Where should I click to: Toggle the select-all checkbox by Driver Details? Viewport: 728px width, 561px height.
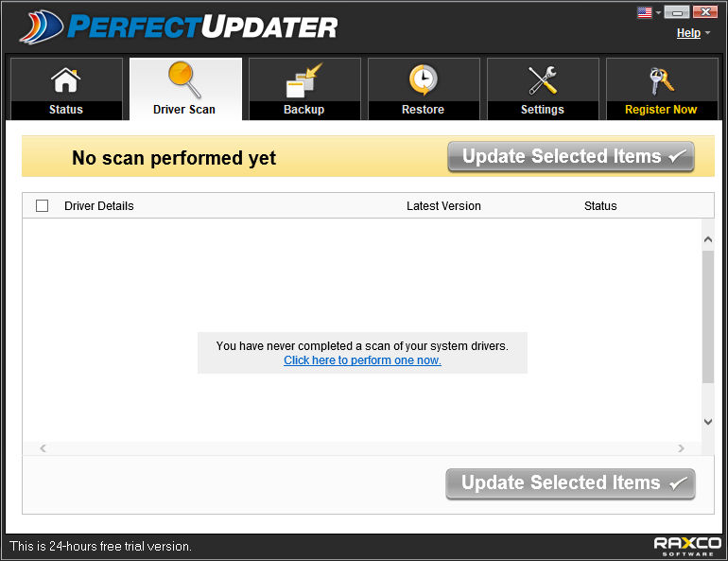(43, 205)
